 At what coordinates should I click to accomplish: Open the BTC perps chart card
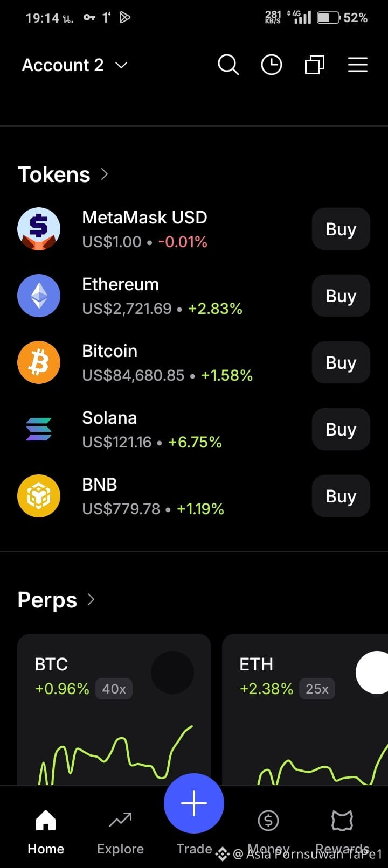point(114,710)
